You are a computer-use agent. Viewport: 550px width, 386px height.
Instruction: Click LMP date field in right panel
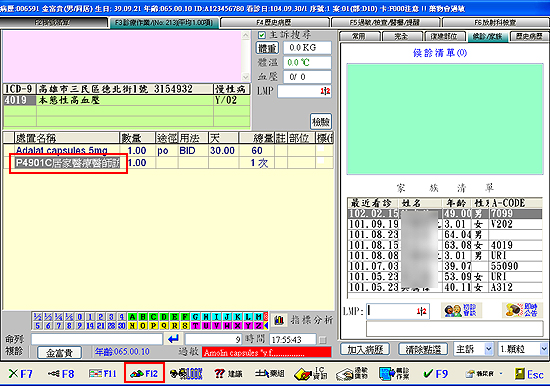point(398,311)
